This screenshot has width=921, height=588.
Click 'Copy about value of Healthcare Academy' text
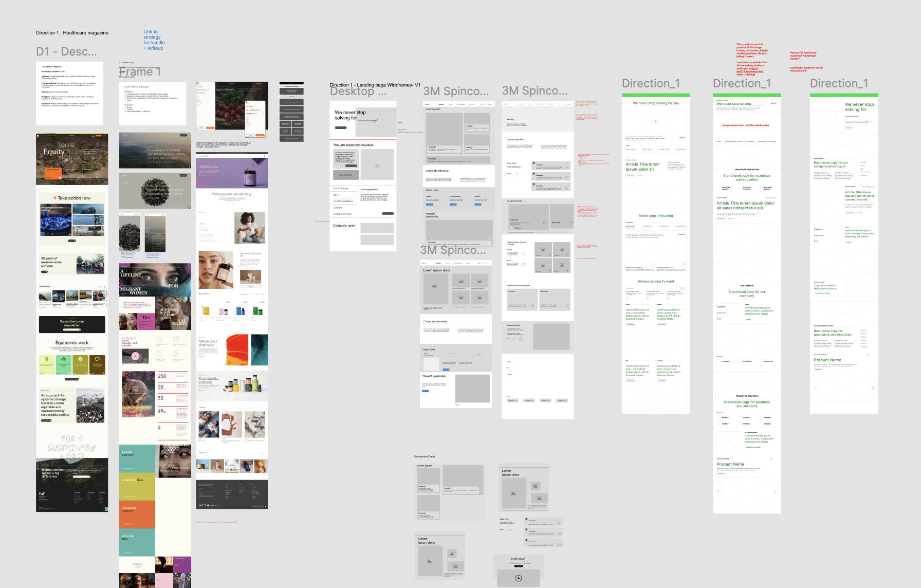825,287
